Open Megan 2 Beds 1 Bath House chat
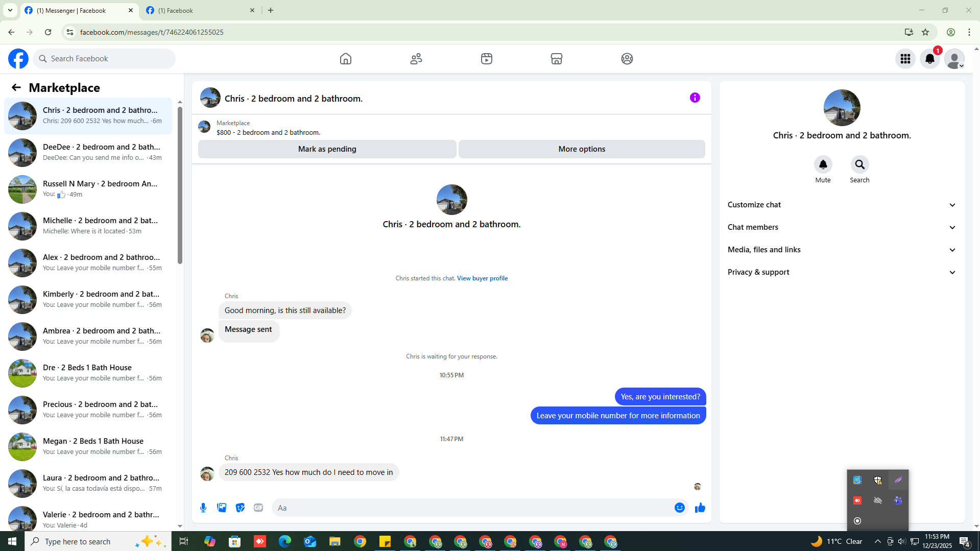The height and width of the screenshot is (551, 980). pyautogui.click(x=88, y=447)
